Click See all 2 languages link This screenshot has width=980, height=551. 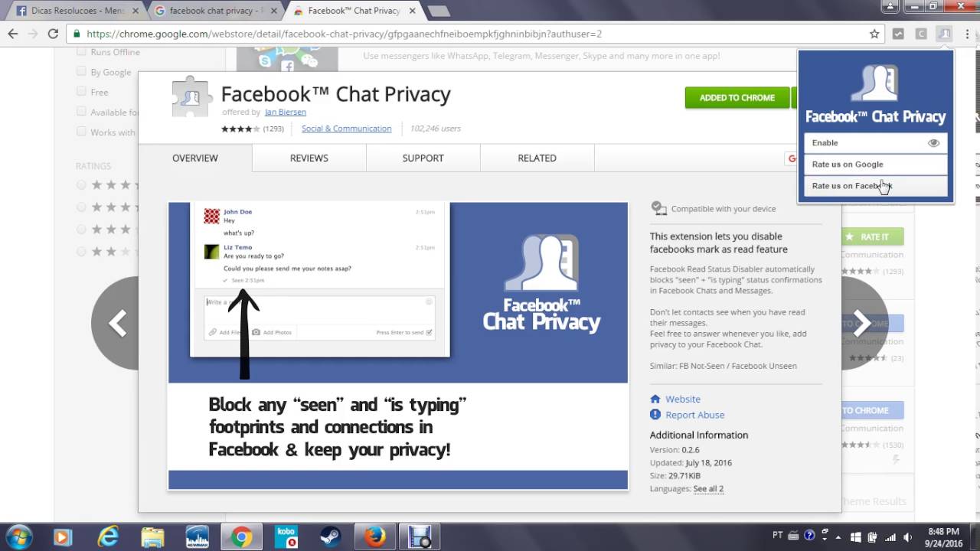tap(708, 488)
